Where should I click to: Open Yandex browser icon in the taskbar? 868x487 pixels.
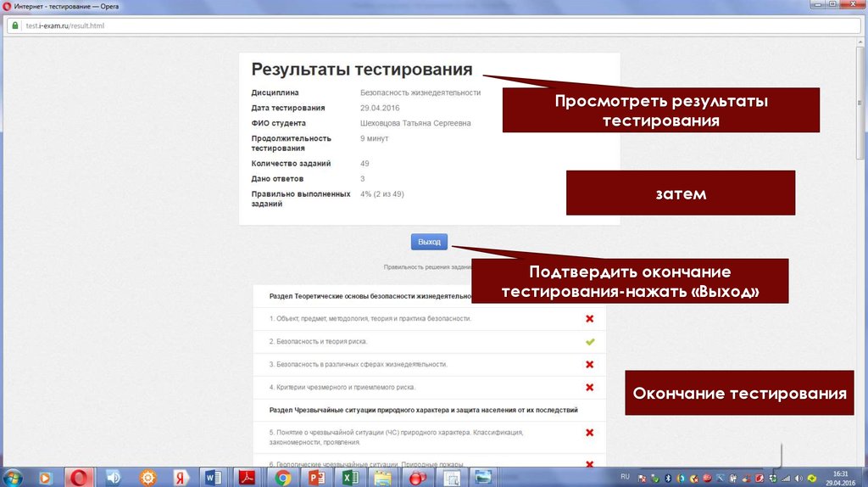(x=180, y=477)
